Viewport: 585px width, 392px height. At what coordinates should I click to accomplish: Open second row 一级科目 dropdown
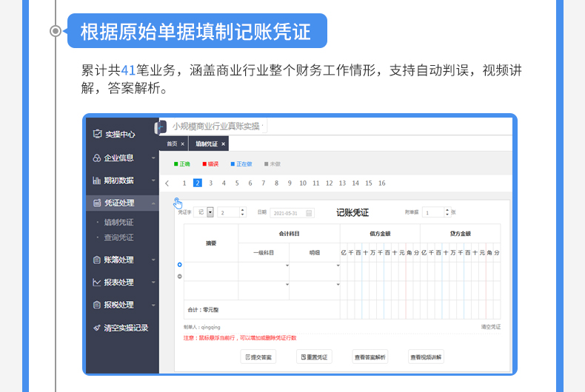coord(287,284)
